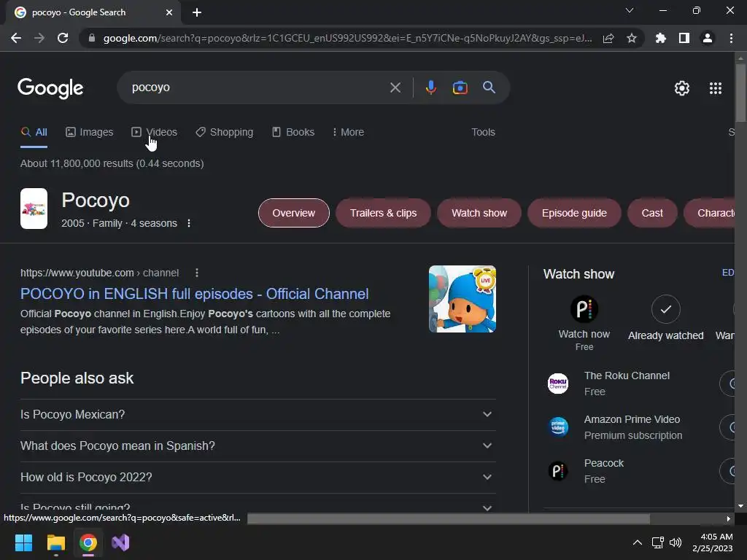Share this page icon in address bar
The image size is (747, 560).
click(x=608, y=38)
